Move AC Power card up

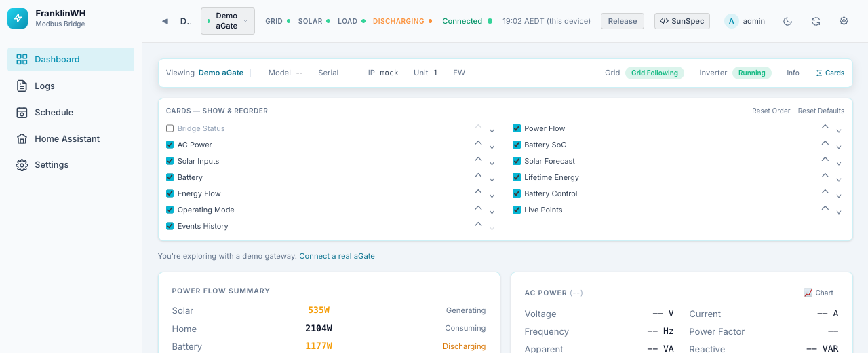(478, 143)
